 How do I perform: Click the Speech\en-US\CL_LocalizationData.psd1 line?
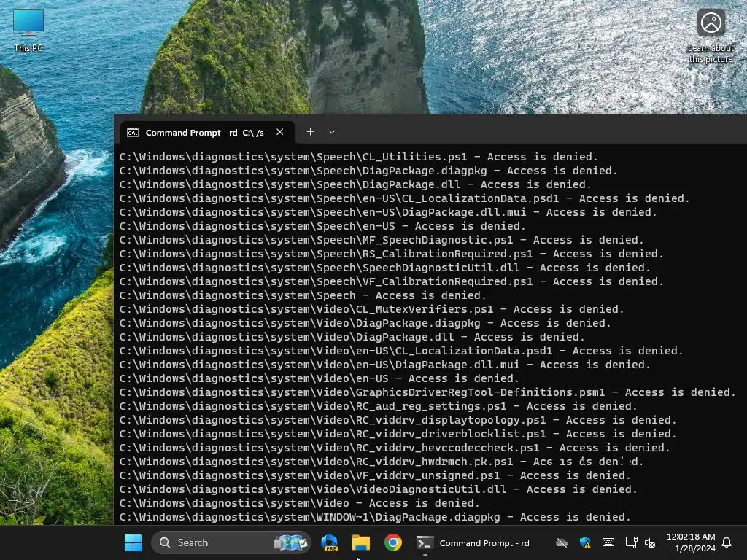(404, 198)
